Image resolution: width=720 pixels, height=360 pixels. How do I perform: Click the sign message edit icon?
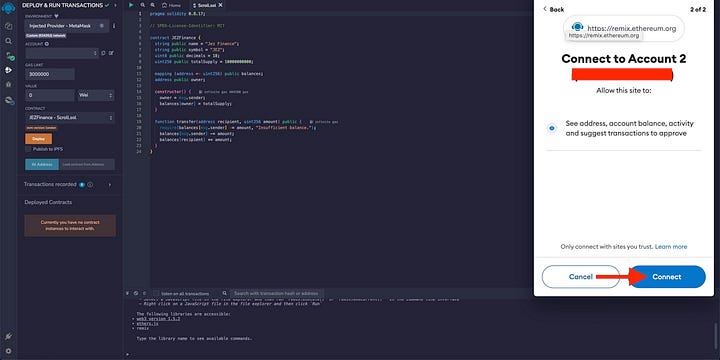point(111,53)
